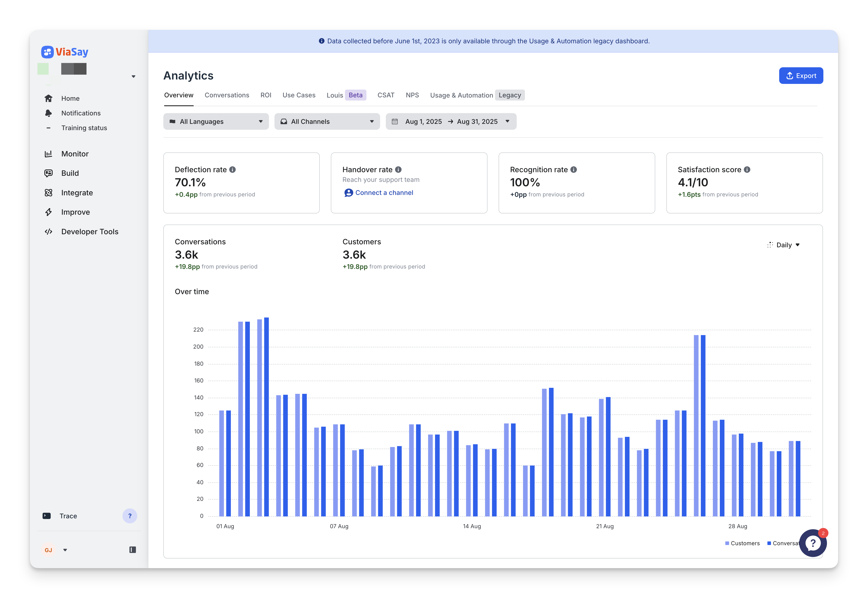This screenshot has height=598, width=868.
Task: Click the Export button
Action: 801,76
